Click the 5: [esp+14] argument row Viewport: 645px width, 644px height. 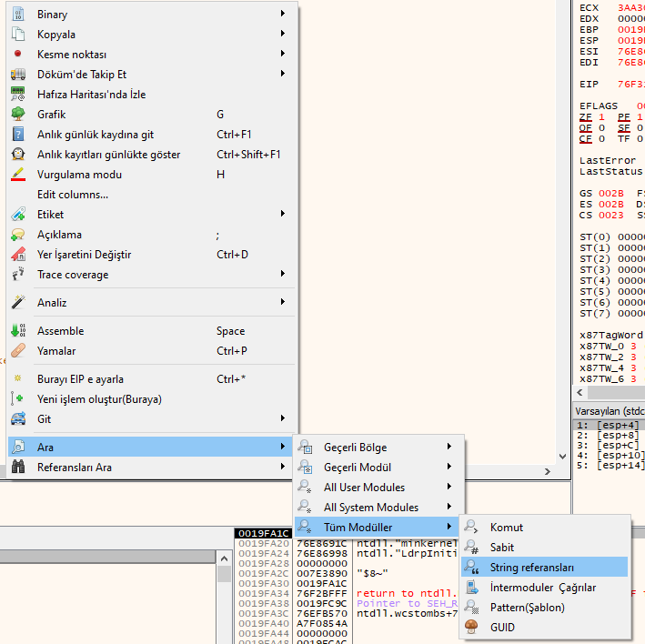click(x=610, y=465)
